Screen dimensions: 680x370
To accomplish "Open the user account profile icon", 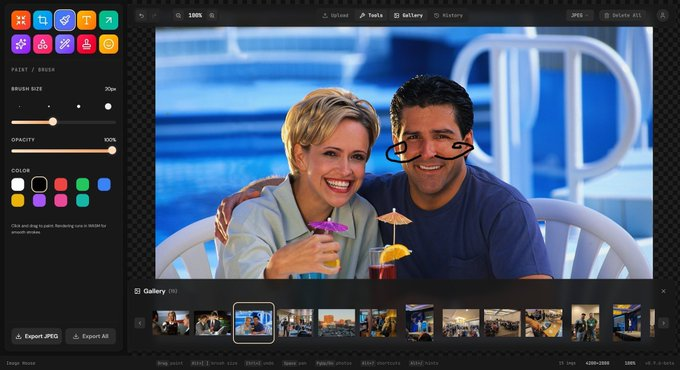I will [x=662, y=16].
